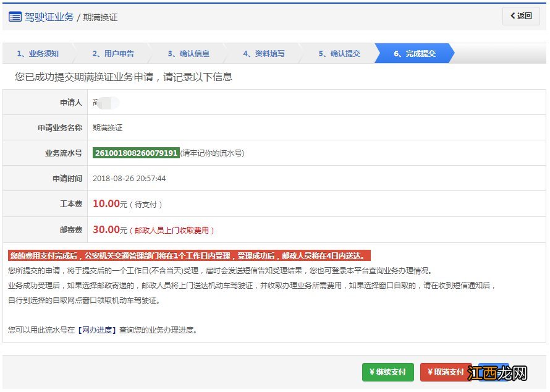Screen dimensions: 550x392
Task: Click the left chevron inside the 返回 button
Action: (513, 16)
